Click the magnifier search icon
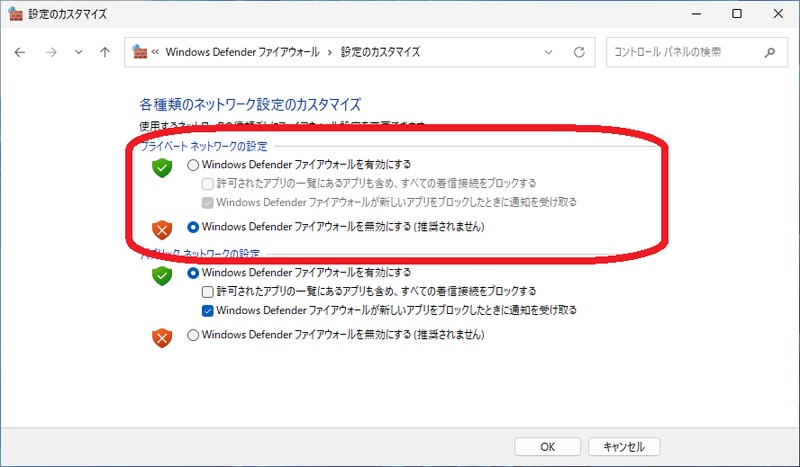This screenshot has height=467, width=800. (769, 52)
